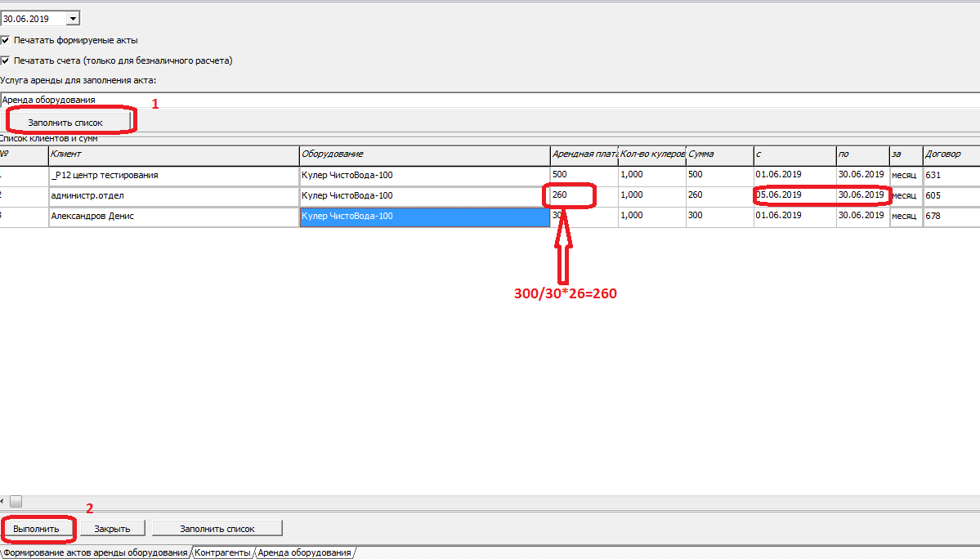Toggle 'Печатать счета' checkbox

point(6,60)
